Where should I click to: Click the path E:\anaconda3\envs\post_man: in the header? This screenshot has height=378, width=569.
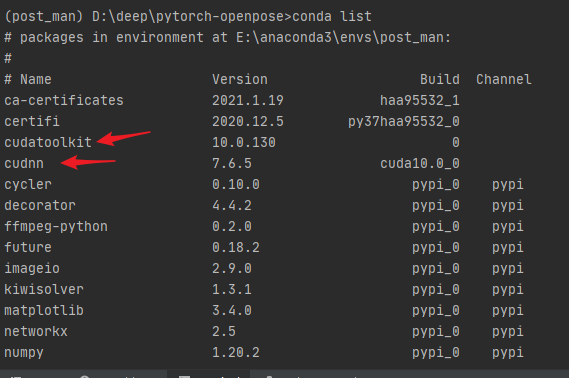(343, 37)
